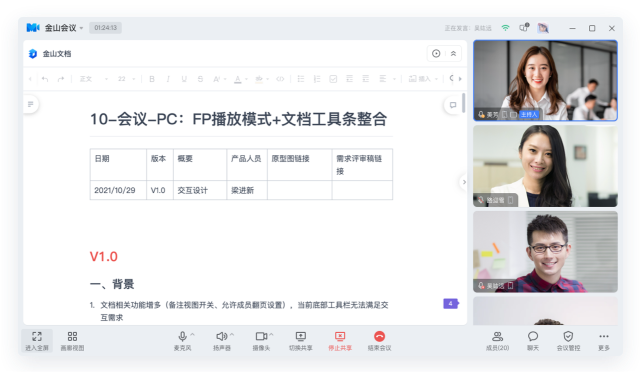Viewport: 641px width, 372px height.
Task: Toggle strikethrough formatting
Action: pyautogui.click(x=200, y=79)
